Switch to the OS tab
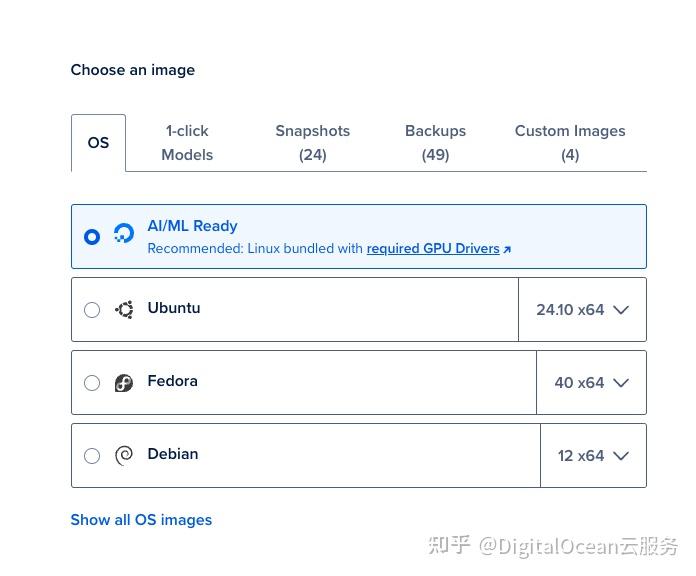696x576 pixels. click(x=98, y=143)
